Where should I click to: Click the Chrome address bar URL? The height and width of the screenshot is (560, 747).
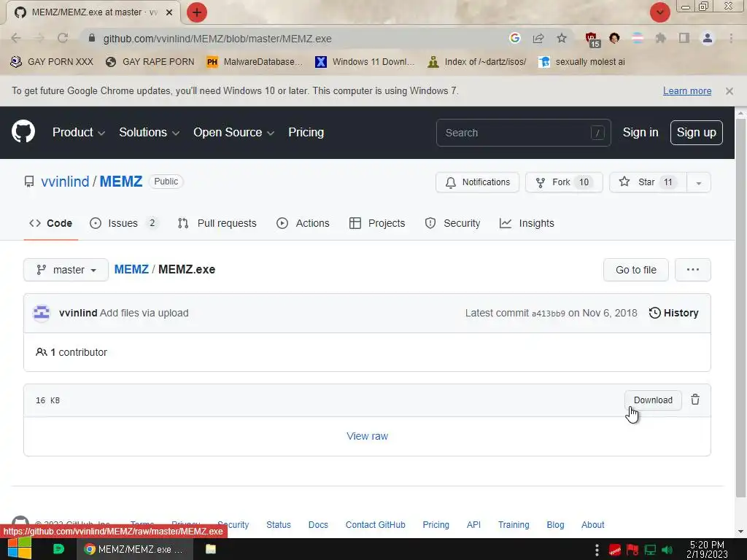[x=217, y=39]
